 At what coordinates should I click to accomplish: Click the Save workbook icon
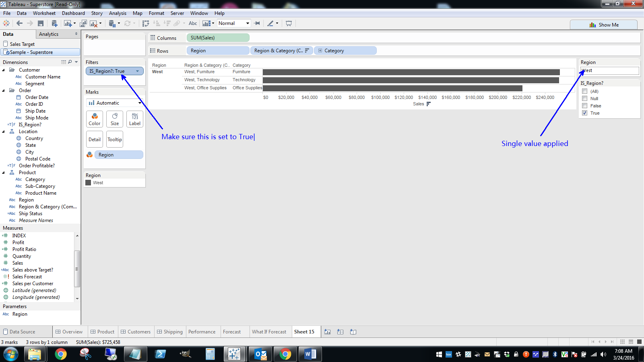(x=41, y=23)
